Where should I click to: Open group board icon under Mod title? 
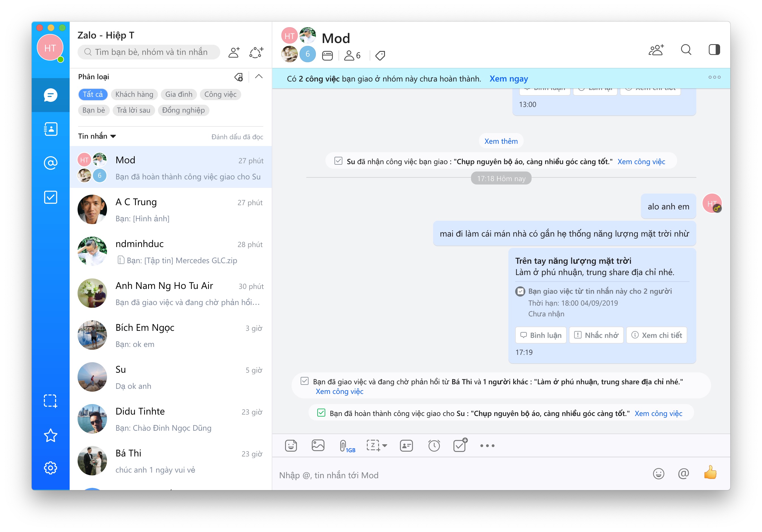[x=327, y=55]
